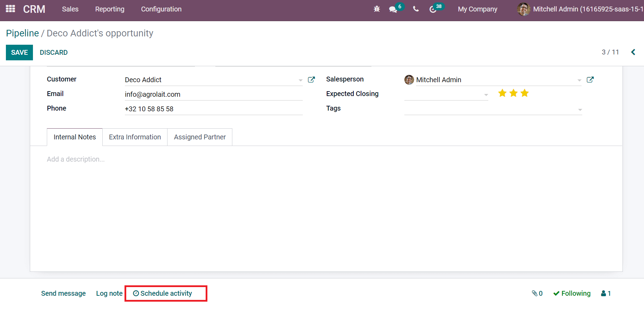The width and height of the screenshot is (644, 311).
Task: Go to previous record arrow
Action: (633, 52)
